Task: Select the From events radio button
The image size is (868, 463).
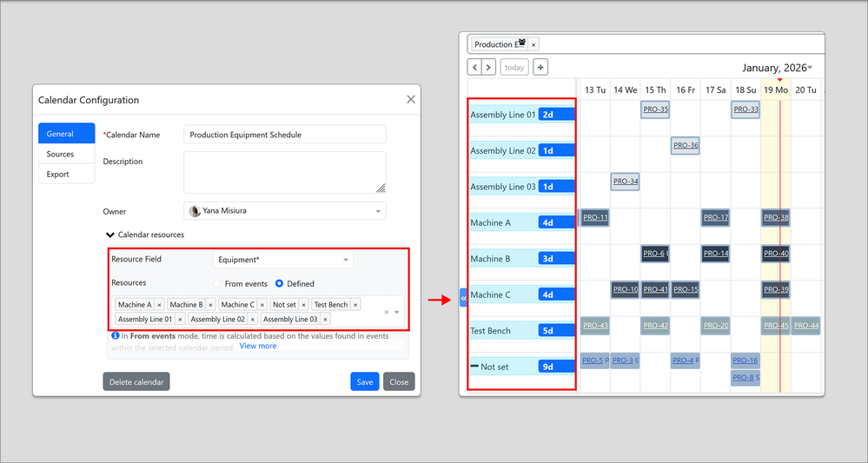Action: (x=217, y=283)
